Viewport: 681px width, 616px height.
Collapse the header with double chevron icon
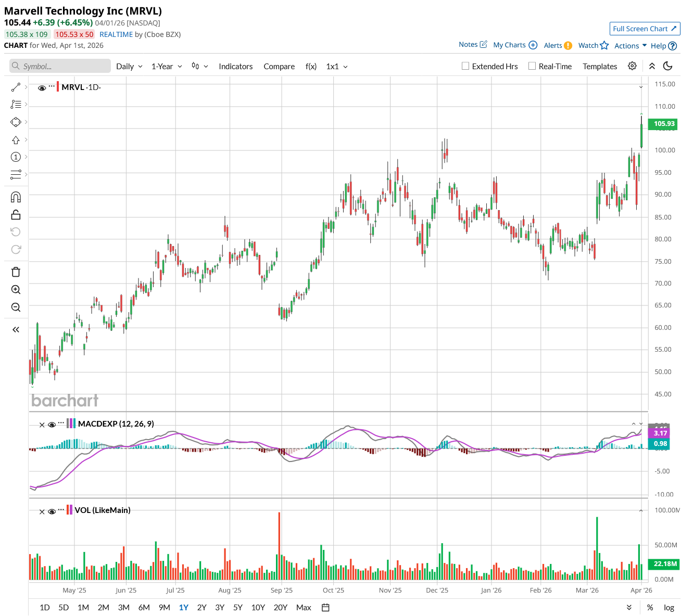tap(652, 66)
